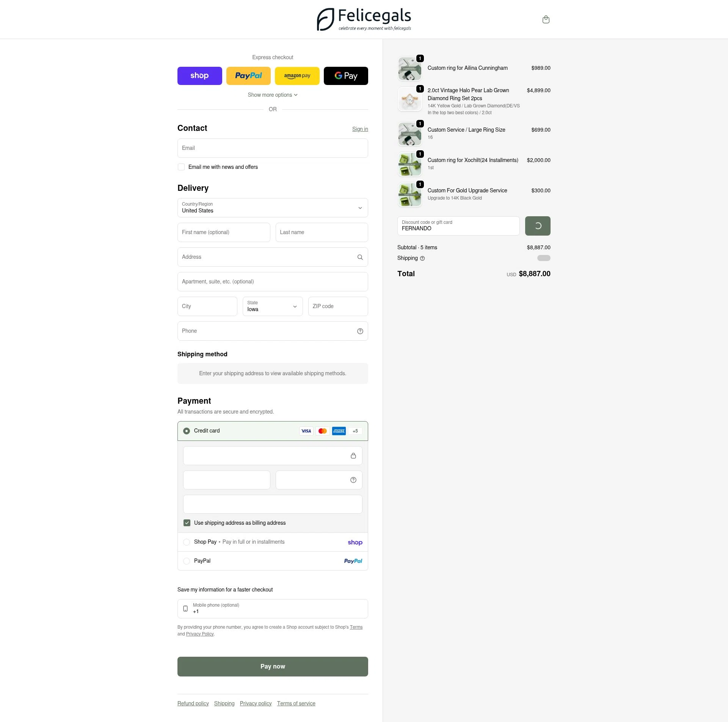The image size is (728, 722).
Task: Apply the FERNANDO discount code
Action: pyautogui.click(x=538, y=226)
